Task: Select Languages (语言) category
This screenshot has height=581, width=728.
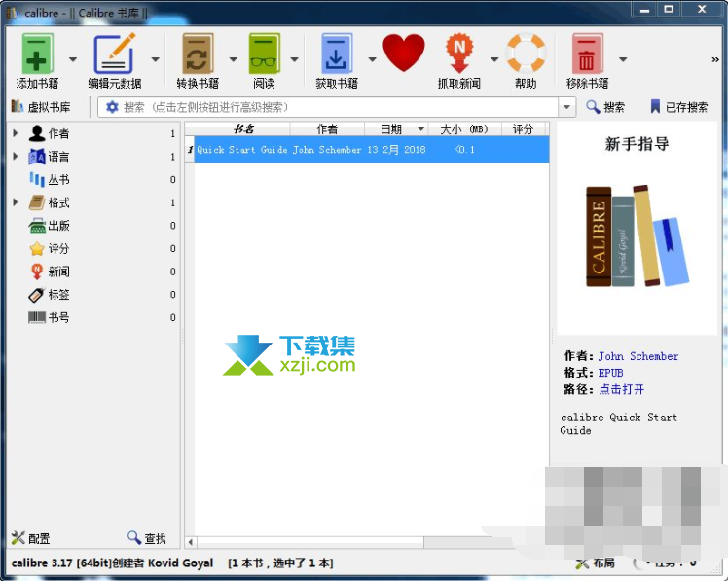Action: point(49,157)
